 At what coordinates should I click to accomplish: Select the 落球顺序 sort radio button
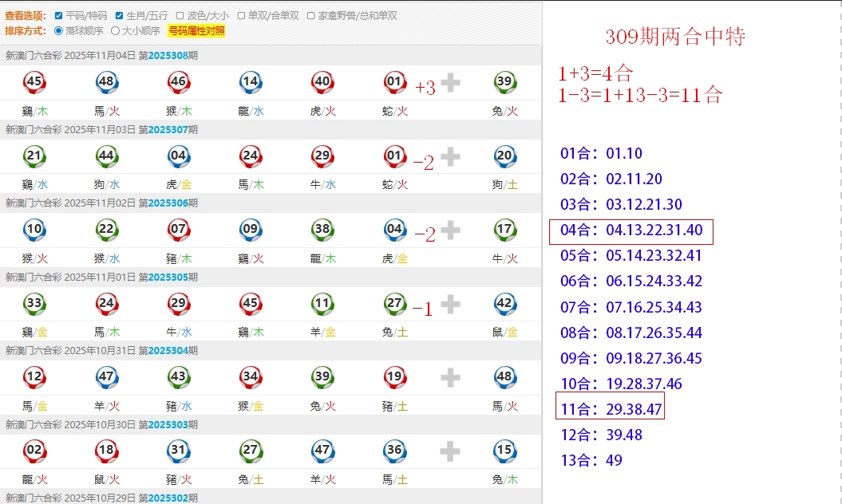58,31
